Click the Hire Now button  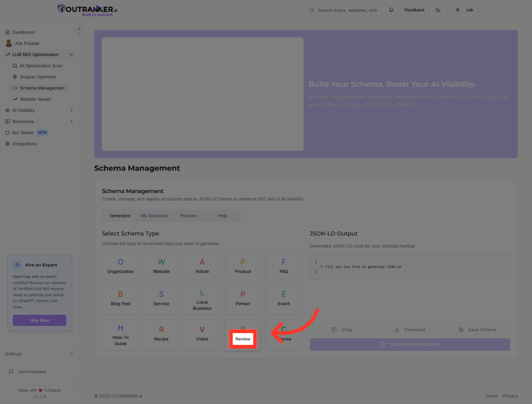click(40, 320)
